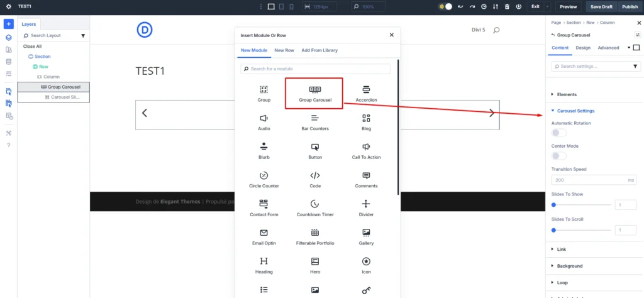644x298 pixels.
Task: Click the trash icon in top toolbar
Action: tap(507, 6)
